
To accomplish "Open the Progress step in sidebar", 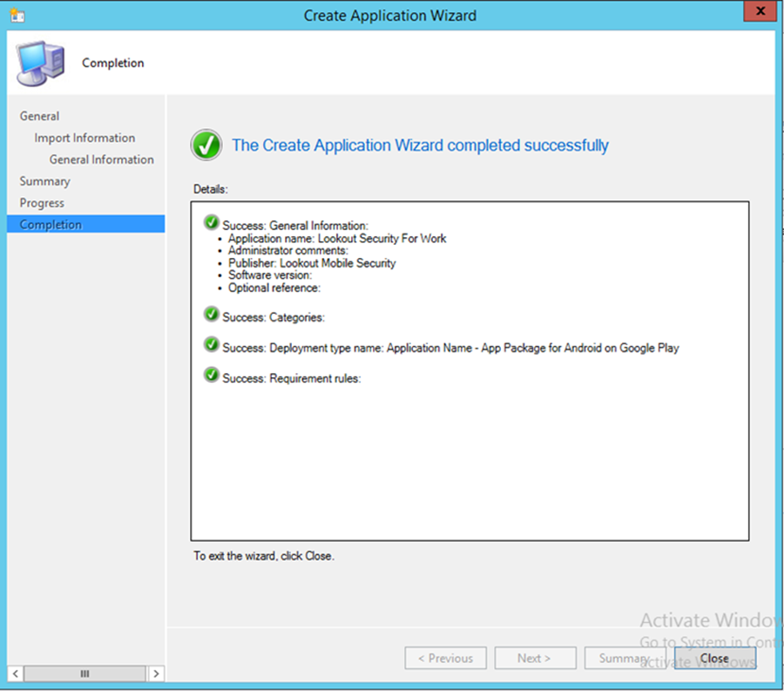I will 42,203.
